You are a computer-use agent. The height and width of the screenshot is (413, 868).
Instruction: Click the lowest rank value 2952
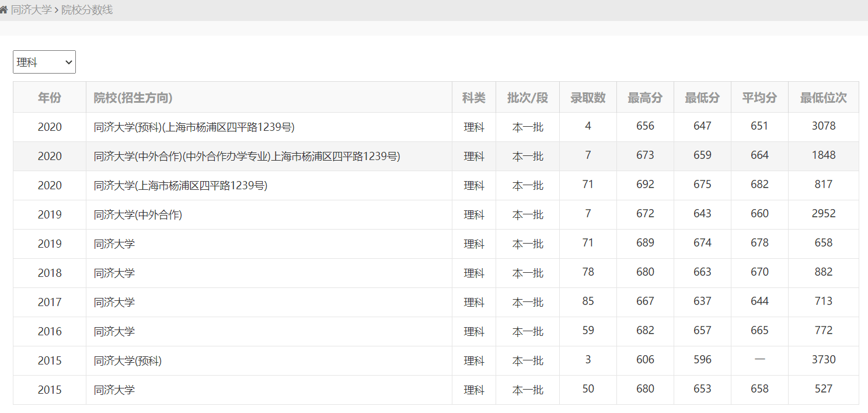[824, 213]
